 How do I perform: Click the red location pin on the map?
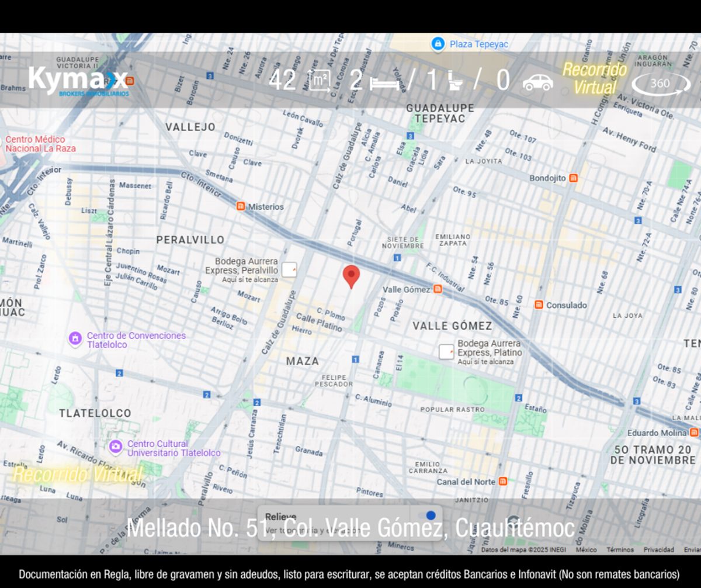(351, 276)
